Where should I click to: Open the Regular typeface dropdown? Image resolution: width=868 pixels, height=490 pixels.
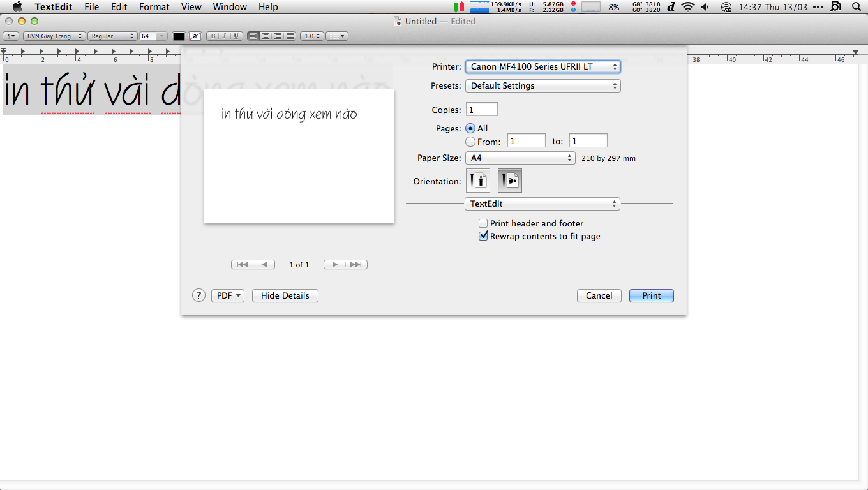[x=112, y=36]
